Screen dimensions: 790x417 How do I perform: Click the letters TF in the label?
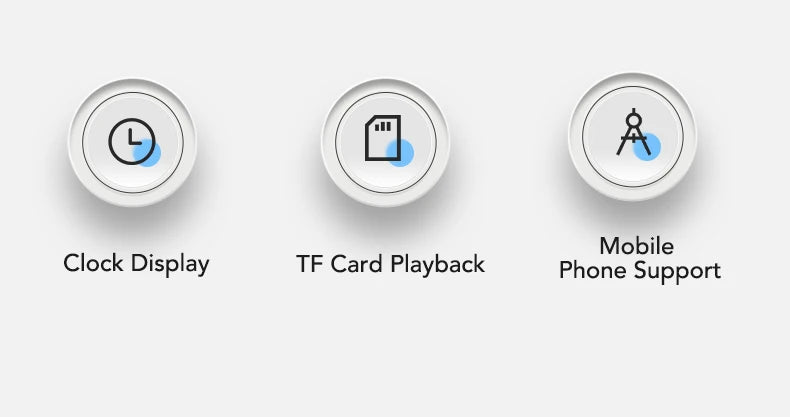coord(309,264)
